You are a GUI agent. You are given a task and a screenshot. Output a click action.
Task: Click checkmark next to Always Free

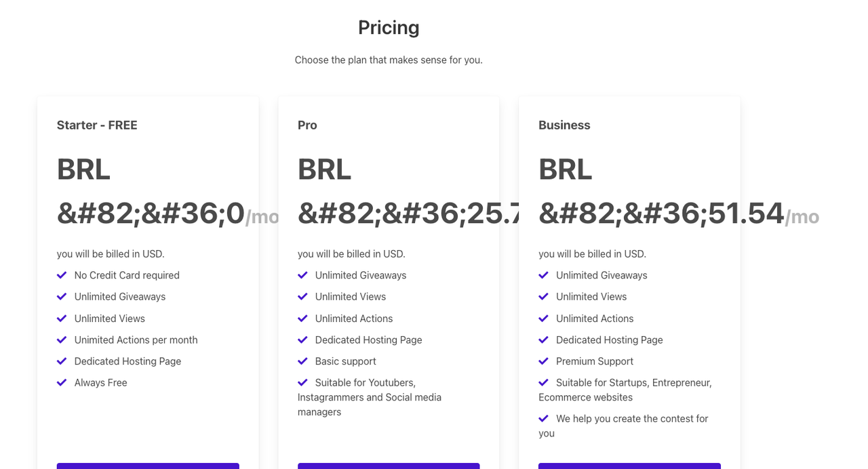click(62, 382)
